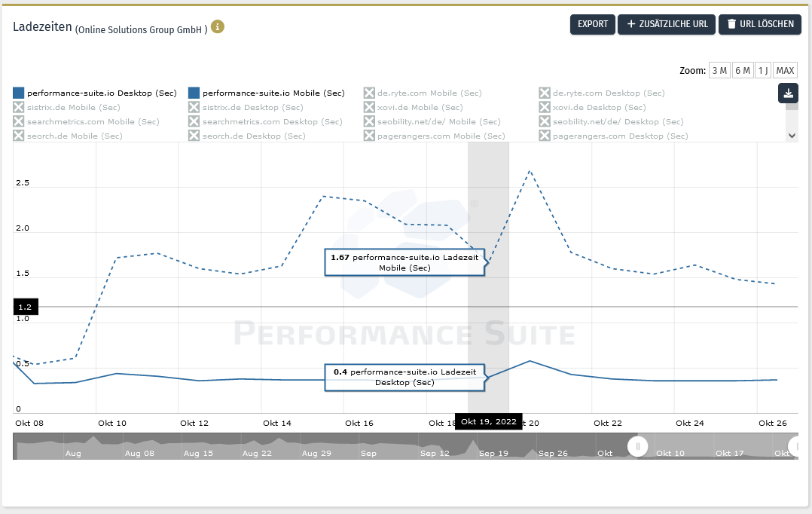The width and height of the screenshot is (812, 514).
Task: Toggle performance-suite.io Mobile series
Action: (x=266, y=93)
